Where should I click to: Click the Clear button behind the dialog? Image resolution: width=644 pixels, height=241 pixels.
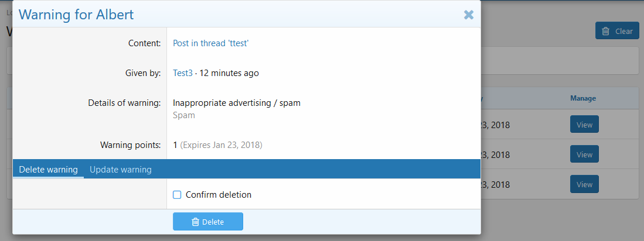coord(617,31)
